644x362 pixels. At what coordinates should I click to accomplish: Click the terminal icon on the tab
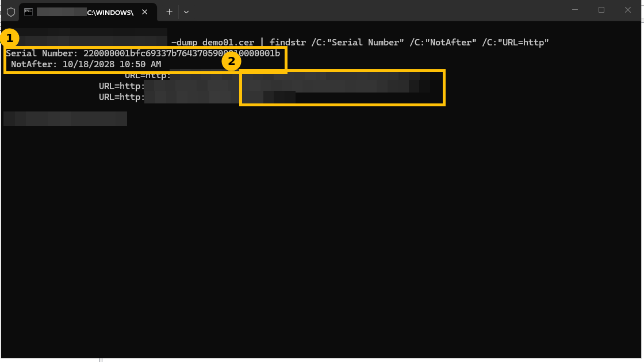pyautogui.click(x=28, y=12)
